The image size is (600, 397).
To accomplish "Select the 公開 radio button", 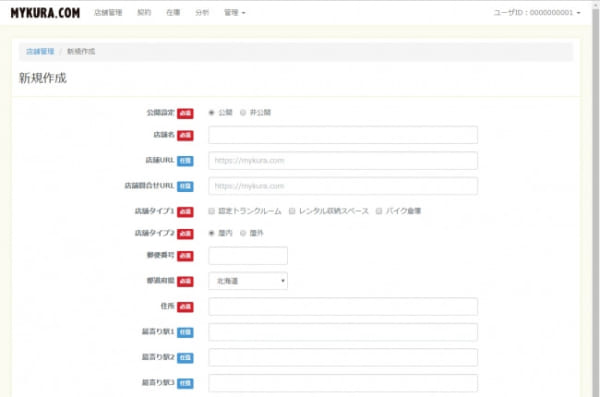I will point(211,113).
